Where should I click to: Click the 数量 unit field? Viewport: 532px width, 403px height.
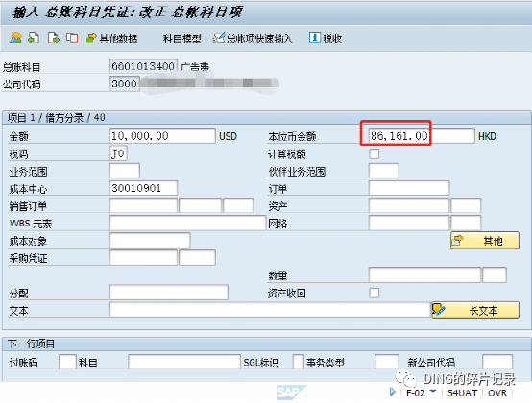tap(495, 274)
